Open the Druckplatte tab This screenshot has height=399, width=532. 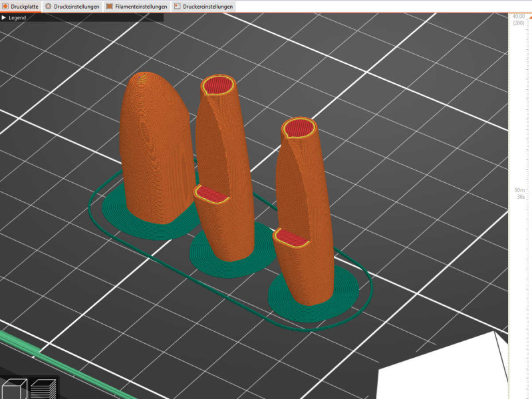pos(21,7)
